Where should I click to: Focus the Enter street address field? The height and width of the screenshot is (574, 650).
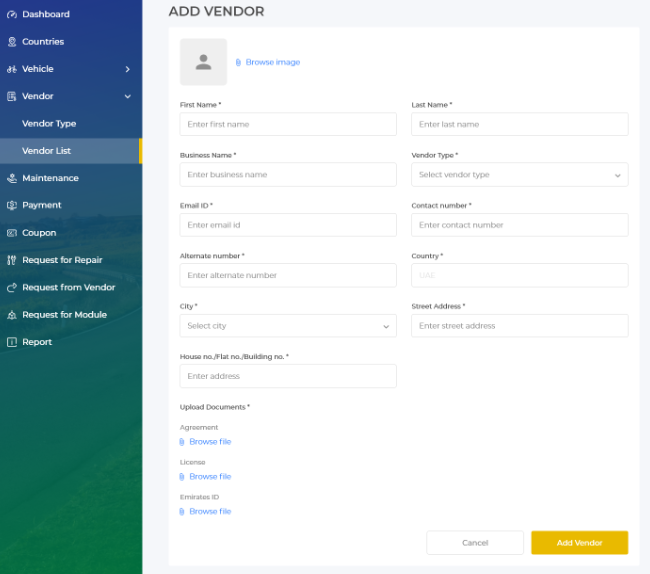point(520,326)
